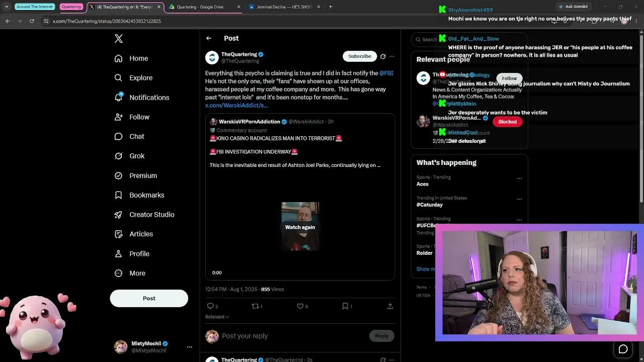Open MistyMochii account options menu
Viewport: 644px width, 362px height.
point(190,347)
